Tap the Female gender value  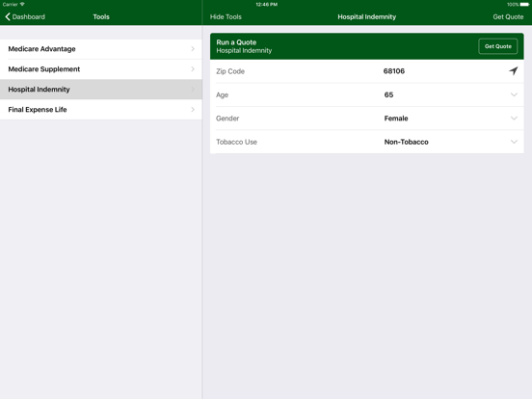click(396, 119)
